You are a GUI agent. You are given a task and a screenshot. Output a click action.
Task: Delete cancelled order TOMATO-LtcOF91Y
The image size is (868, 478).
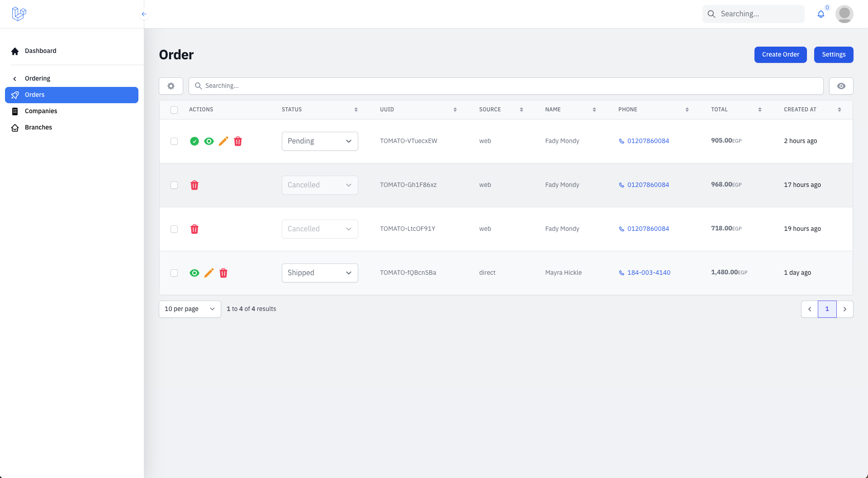tap(194, 229)
